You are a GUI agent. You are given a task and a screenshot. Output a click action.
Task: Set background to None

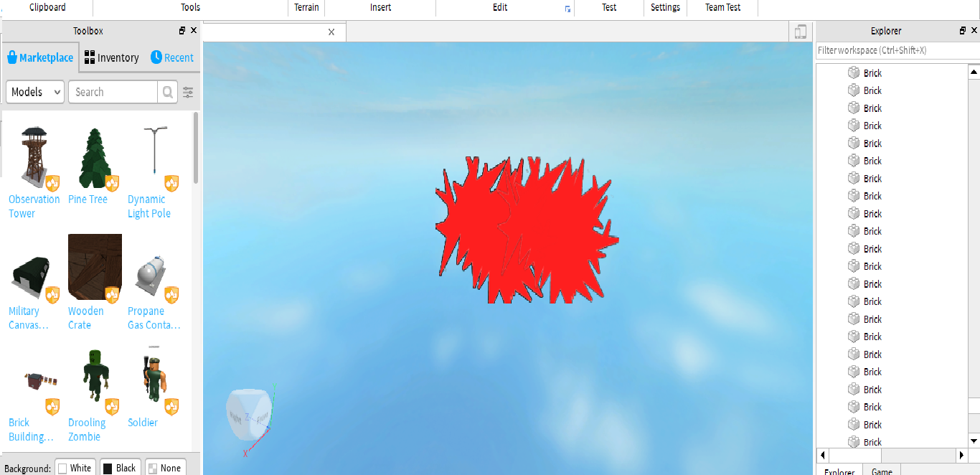coord(164,468)
